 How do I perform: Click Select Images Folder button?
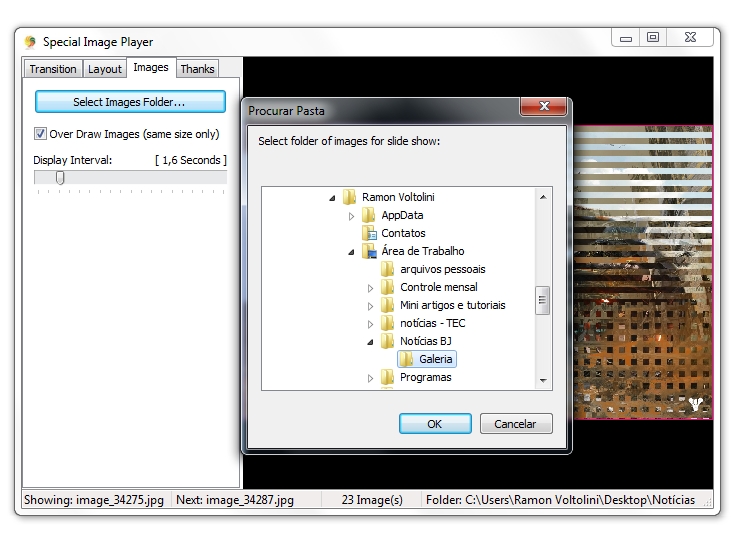click(x=130, y=102)
